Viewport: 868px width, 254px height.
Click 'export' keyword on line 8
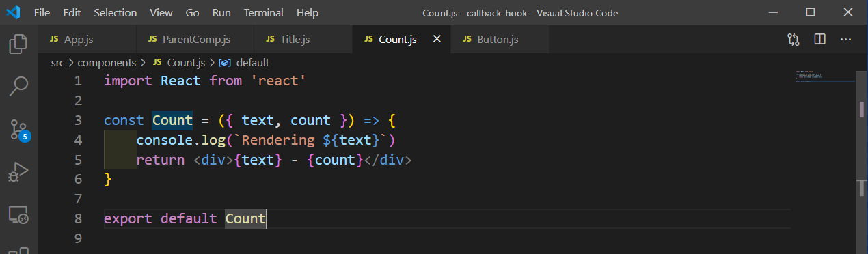click(128, 219)
